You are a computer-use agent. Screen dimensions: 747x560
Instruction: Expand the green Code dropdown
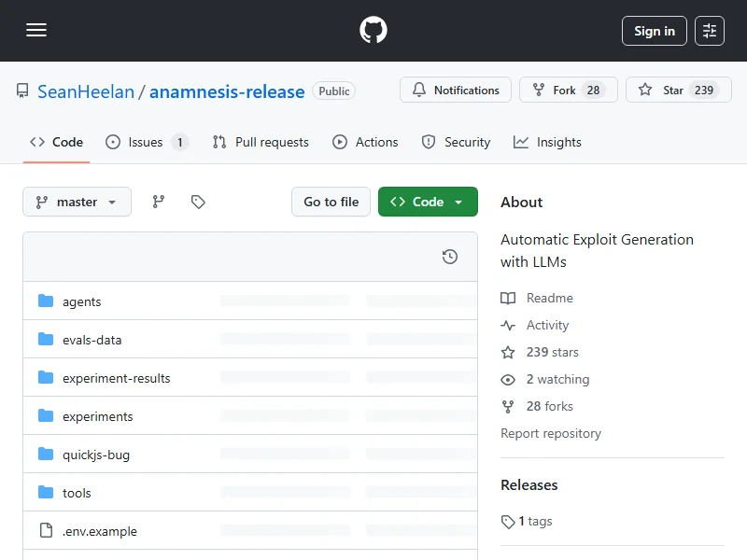[x=428, y=202]
